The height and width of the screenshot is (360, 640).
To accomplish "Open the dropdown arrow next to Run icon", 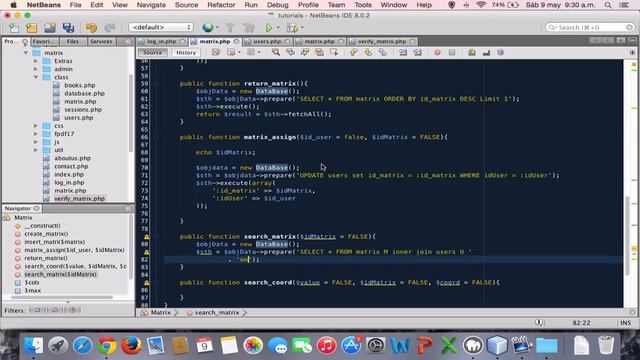I will tap(278, 27).
